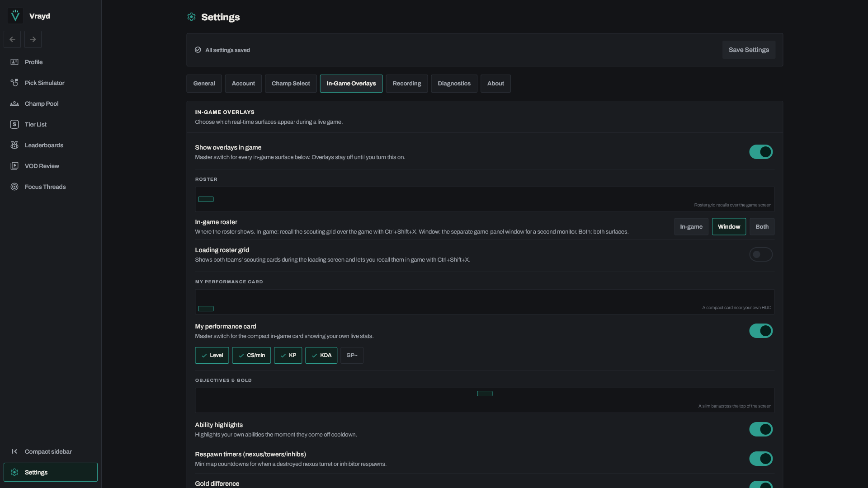
Task: Click the VOD Review play icon
Action: [14, 166]
